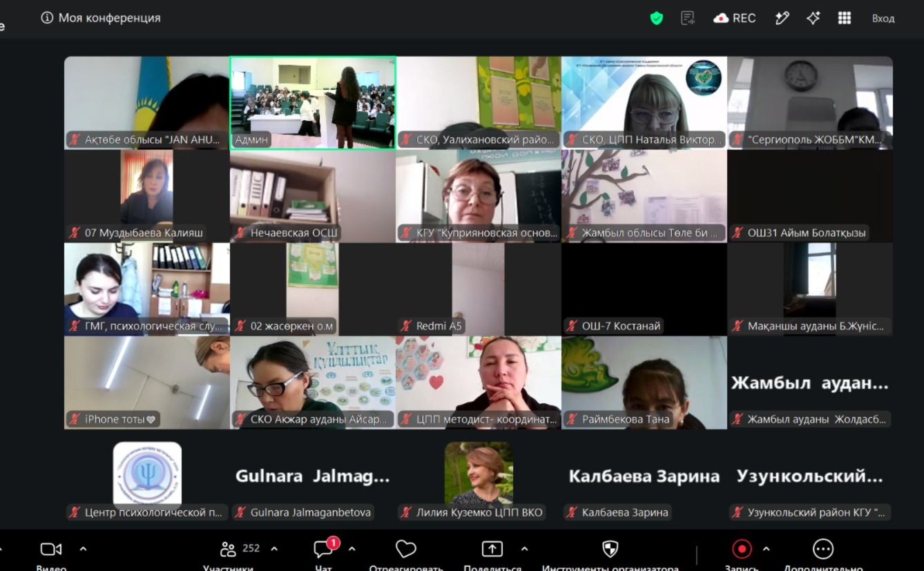
Task: Click the cloud REC recording indicator
Action: pyautogui.click(x=735, y=19)
